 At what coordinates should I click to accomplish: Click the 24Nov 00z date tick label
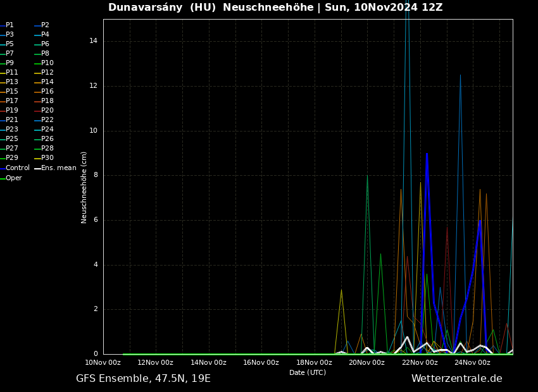(472, 362)
